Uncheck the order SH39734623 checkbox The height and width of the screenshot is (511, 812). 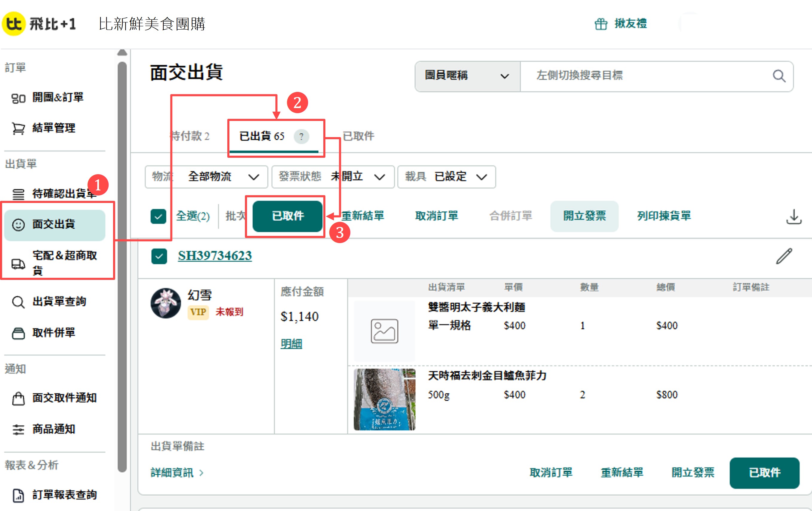(159, 256)
